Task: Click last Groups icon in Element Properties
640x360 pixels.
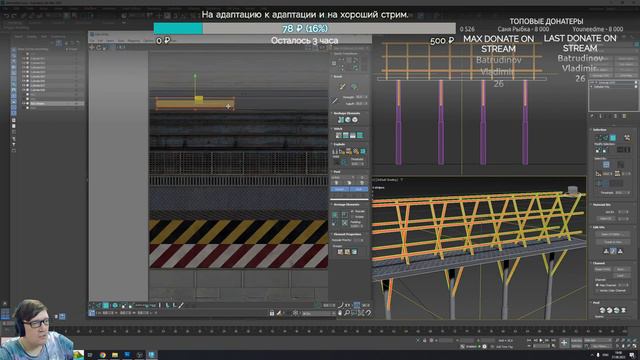Action: point(354,252)
